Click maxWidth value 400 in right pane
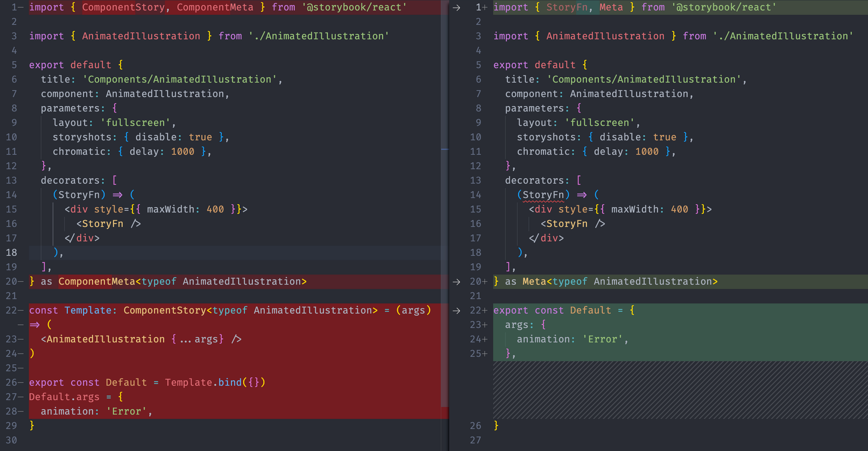868x451 pixels. (680, 209)
